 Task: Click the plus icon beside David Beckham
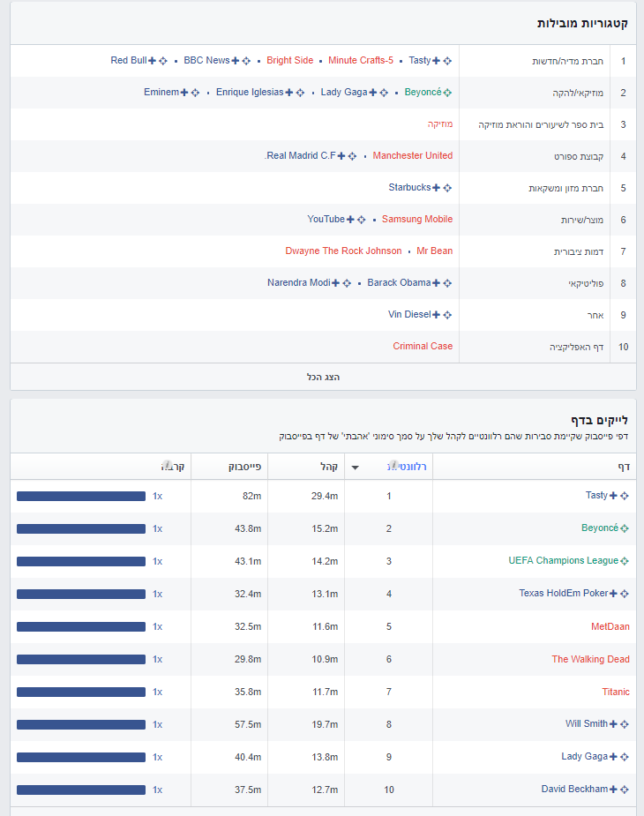(x=613, y=790)
